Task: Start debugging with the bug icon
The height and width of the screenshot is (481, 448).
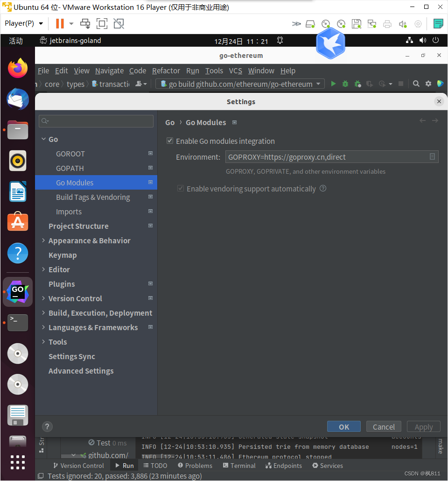Action: (x=345, y=84)
